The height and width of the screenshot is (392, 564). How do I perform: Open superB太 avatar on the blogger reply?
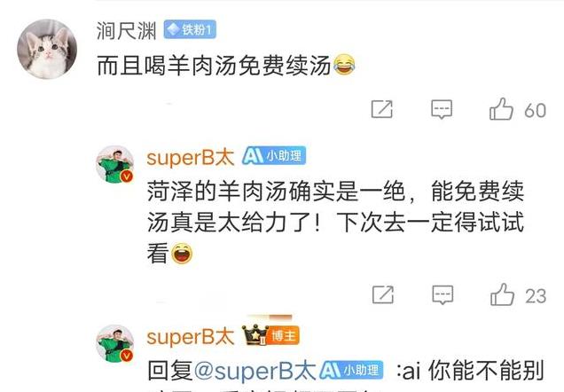click(x=115, y=343)
